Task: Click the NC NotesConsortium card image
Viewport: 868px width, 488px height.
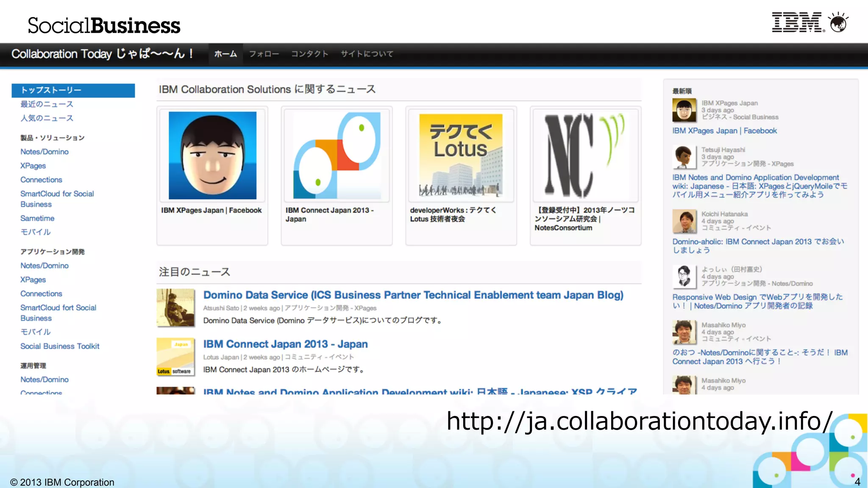Action: (x=585, y=155)
